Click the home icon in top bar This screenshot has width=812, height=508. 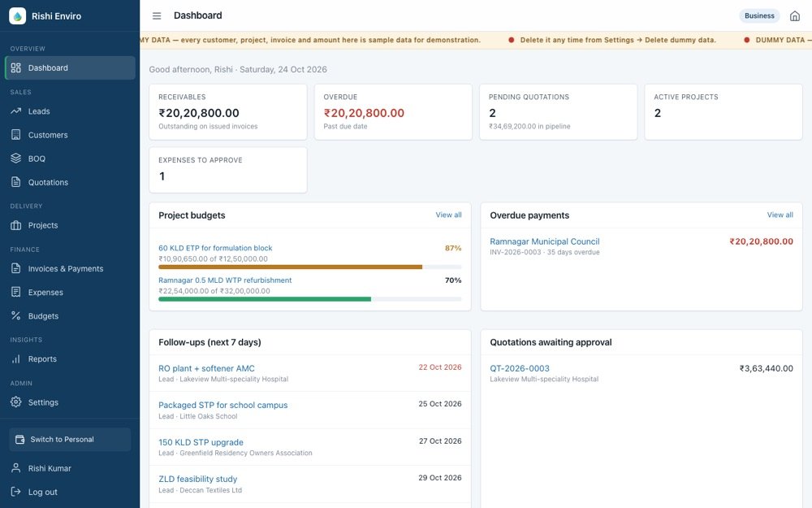tap(794, 16)
